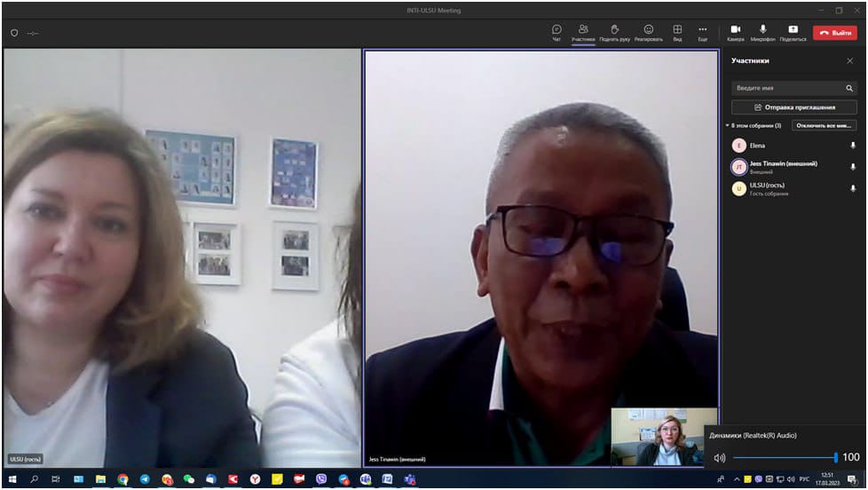Toggle the Камера camera on or off
Image resolution: width=868 pixels, height=490 pixels.
[735, 33]
